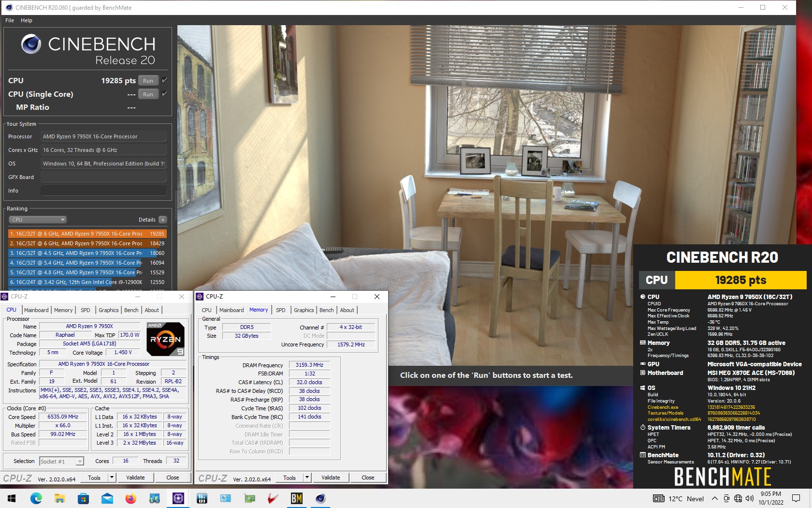Open the blue panel taskbar icon

[x=226, y=498]
